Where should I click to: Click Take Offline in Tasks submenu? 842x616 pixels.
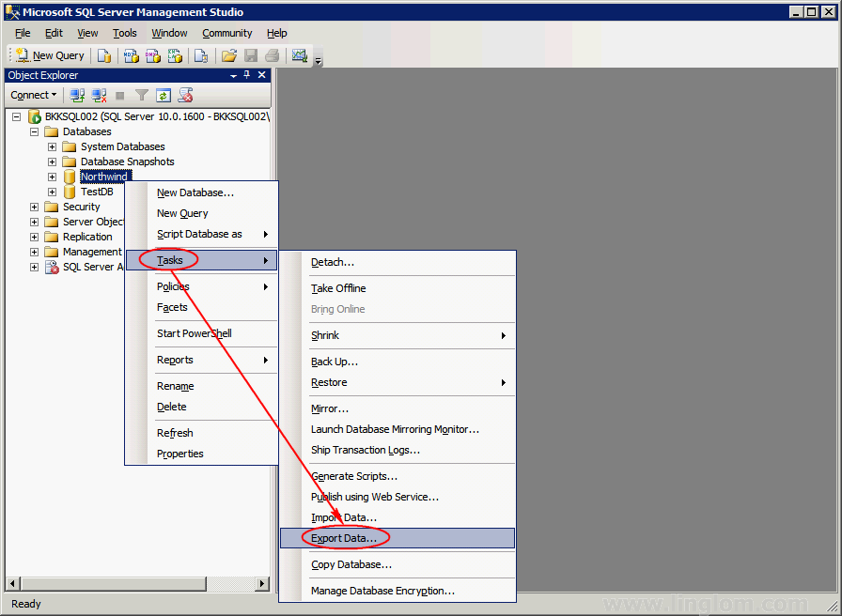click(x=398, y=288)
